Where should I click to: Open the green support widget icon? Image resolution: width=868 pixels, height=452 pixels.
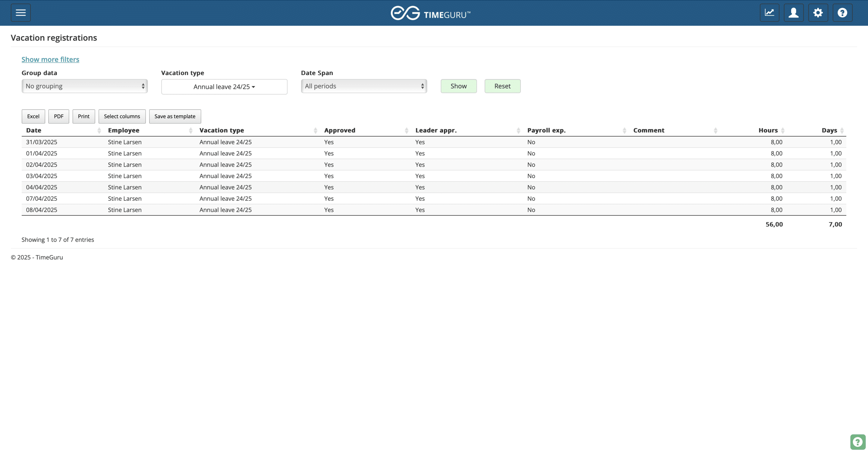coord(857,442)
